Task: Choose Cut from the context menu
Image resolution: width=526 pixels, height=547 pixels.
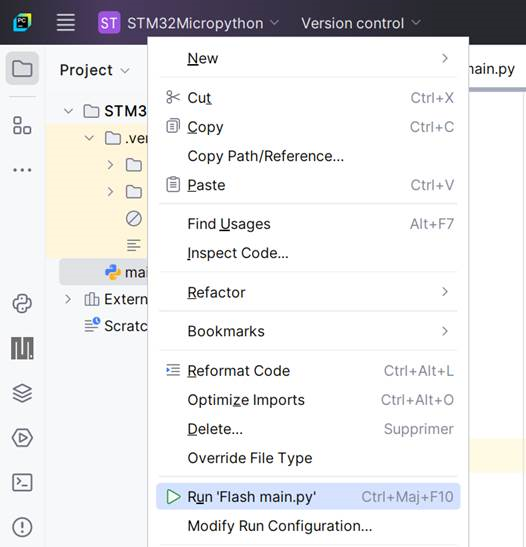Action: (308, 98)
